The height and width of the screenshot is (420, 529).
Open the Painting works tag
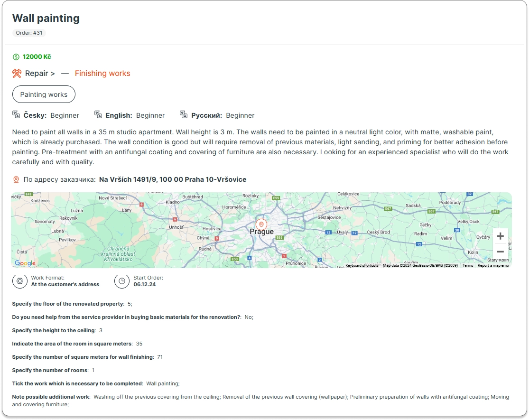click(x=44, y=94)
